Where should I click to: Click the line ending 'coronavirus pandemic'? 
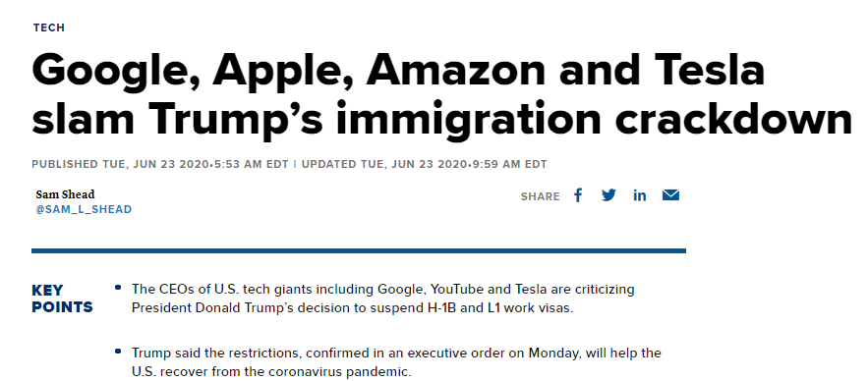pos(272,371)
